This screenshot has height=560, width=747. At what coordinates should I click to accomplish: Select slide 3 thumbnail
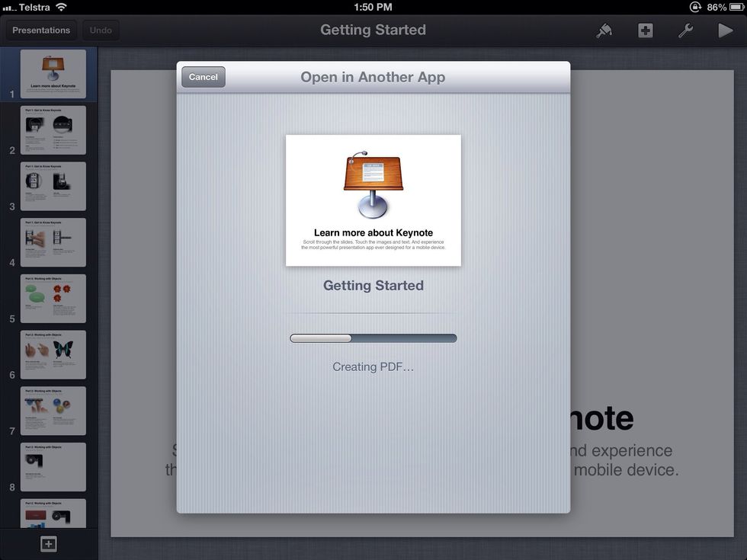[x=53, y=186]
